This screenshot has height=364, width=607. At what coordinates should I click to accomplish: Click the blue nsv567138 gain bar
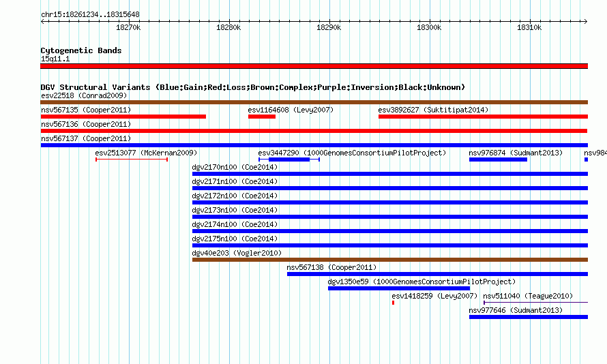pyautogui.click(x=437, y=274)
